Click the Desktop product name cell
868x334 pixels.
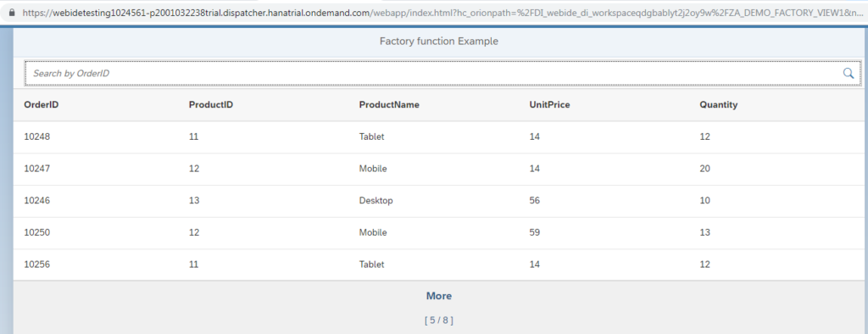[x=376, y=201]
